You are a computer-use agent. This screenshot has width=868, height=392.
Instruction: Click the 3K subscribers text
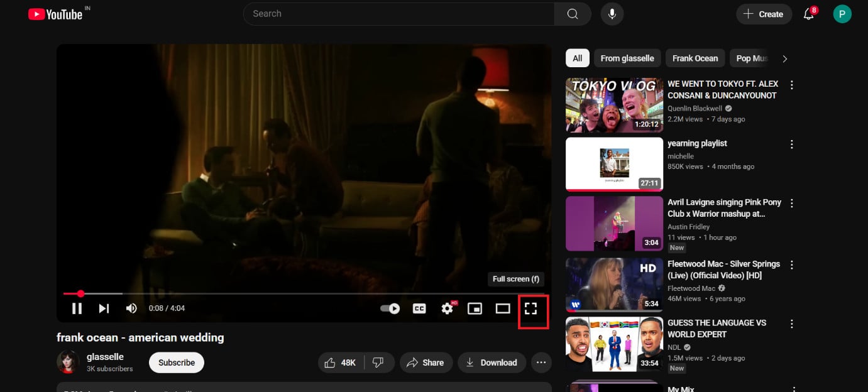coord(110,369)
